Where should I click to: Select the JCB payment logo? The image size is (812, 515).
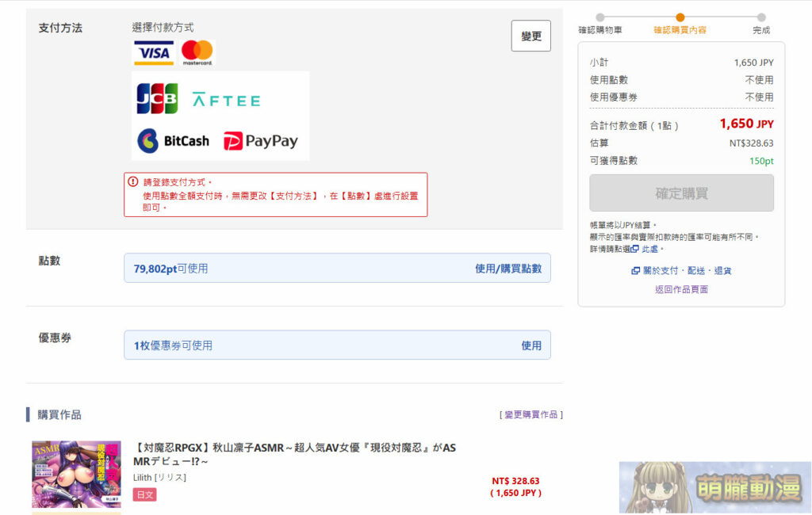(158, 98)
